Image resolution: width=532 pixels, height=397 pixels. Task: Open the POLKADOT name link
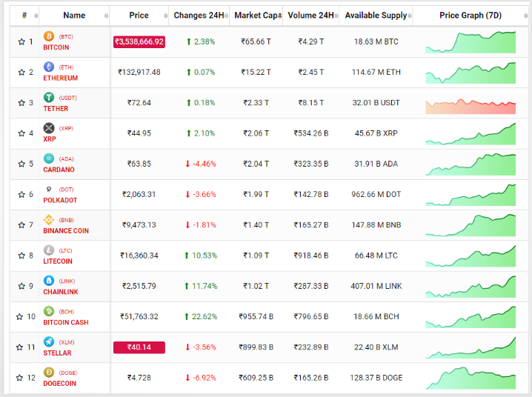coord(60,200)
